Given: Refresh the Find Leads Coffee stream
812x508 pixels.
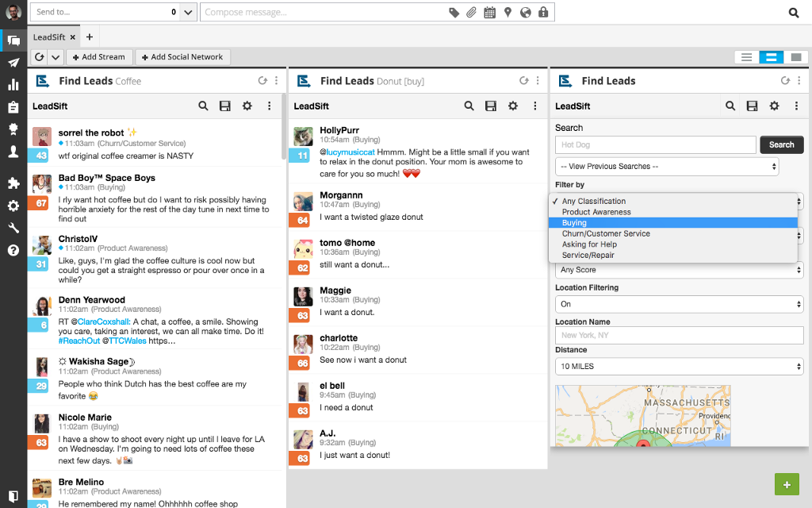Looking at the screenshot, I should click(262, 80).
